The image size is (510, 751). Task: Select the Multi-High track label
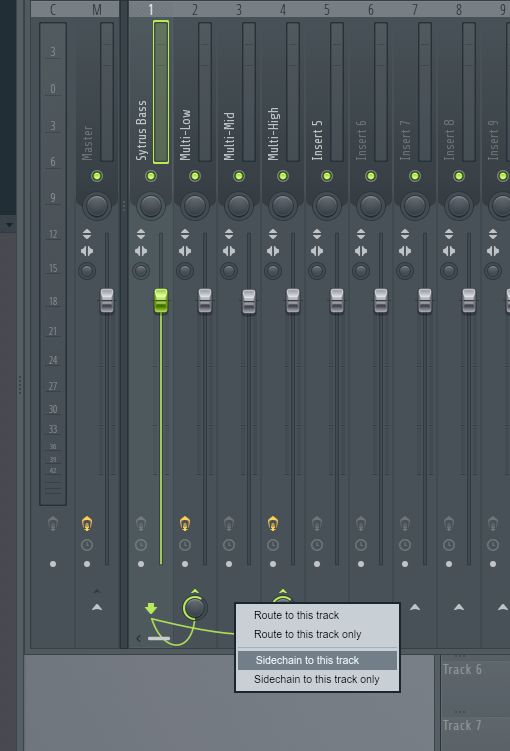click(x=273, y=134)
